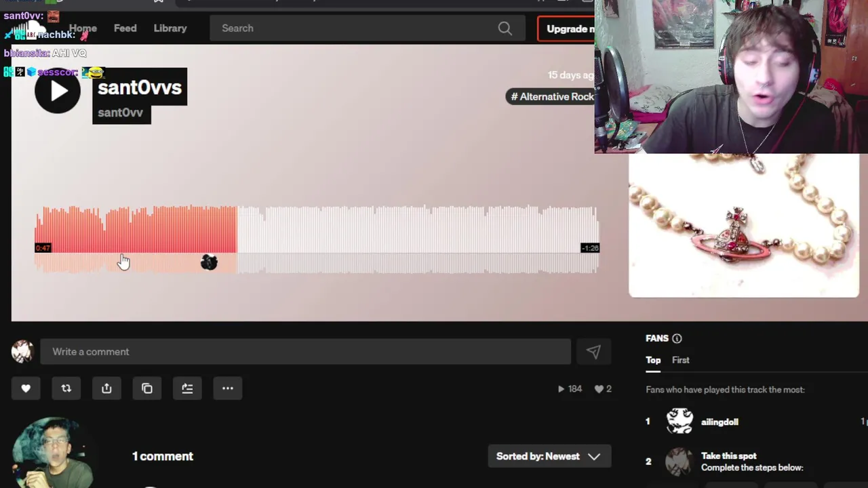
Task: Click the Write a comment field
Action: 305,352
